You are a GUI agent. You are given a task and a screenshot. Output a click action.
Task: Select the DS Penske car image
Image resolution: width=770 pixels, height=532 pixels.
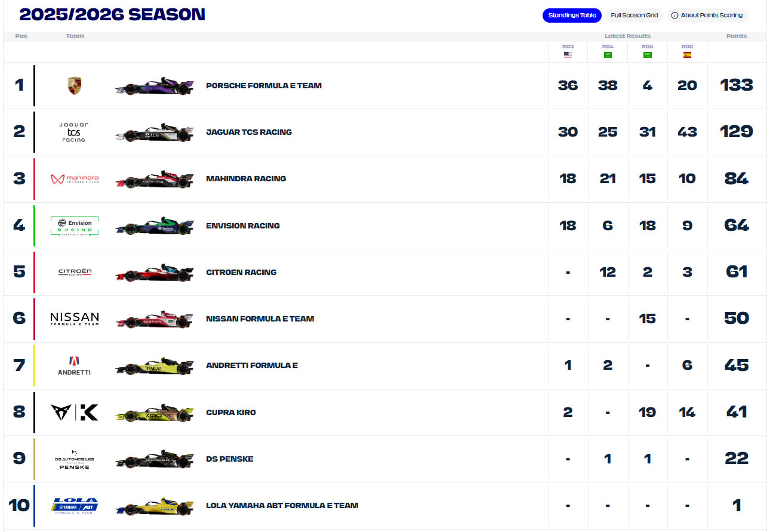155,459
